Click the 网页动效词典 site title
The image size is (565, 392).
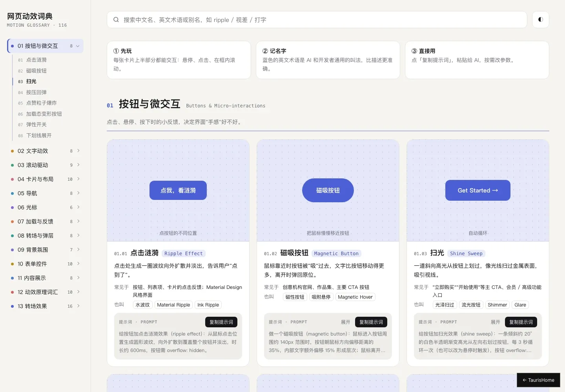[30, 16]
